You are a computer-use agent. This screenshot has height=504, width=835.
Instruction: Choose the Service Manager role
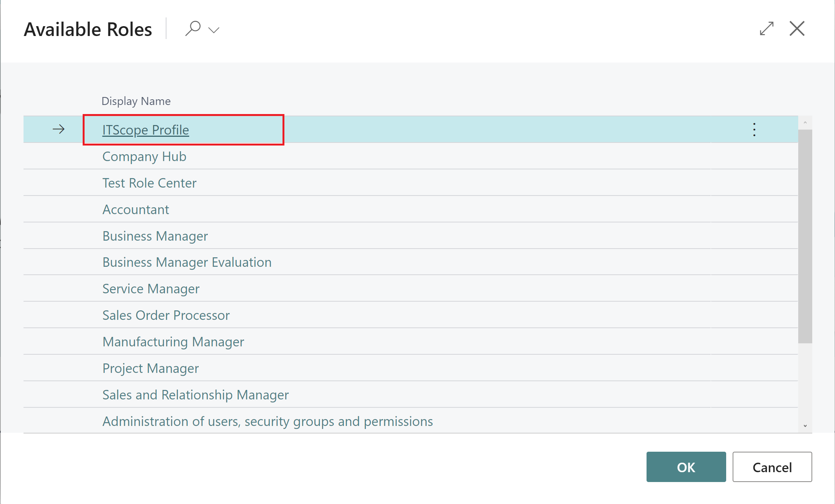[151, 288]
